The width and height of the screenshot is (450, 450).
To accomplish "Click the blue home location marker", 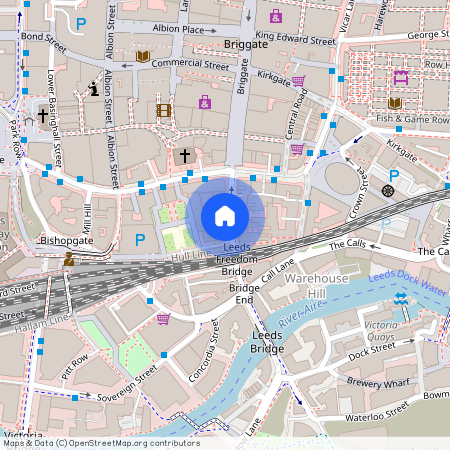I will tap(225, 217).
